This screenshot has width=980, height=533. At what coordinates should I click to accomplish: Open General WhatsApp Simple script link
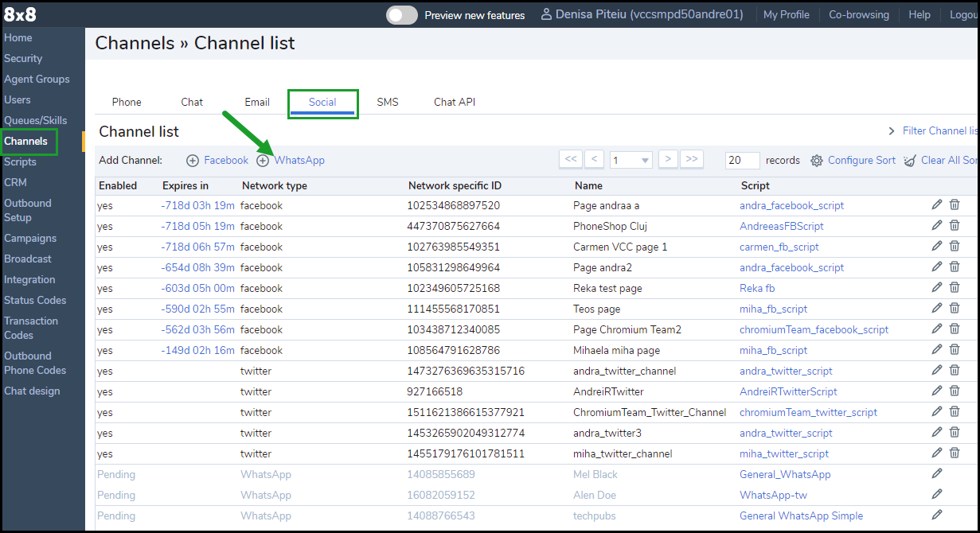tap(801, 515)
